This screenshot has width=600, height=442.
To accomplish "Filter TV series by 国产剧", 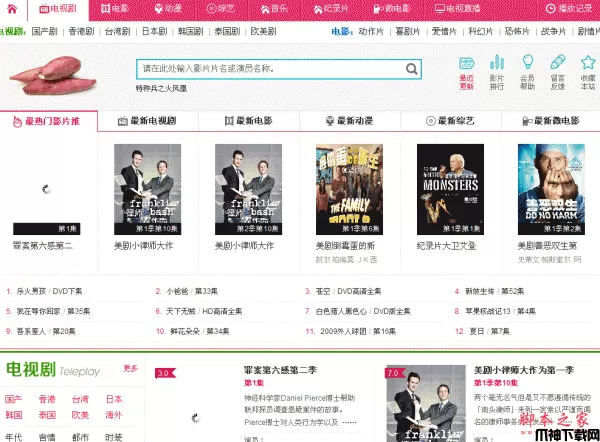I will pyautogui.click(x=44, y=31).
